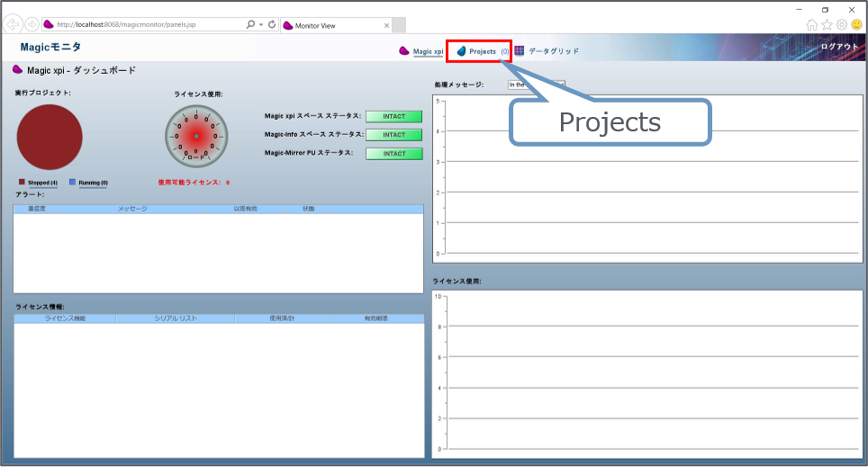Click Magic xpi space status INTACT button
868x467 pixels.
point(393,116)
